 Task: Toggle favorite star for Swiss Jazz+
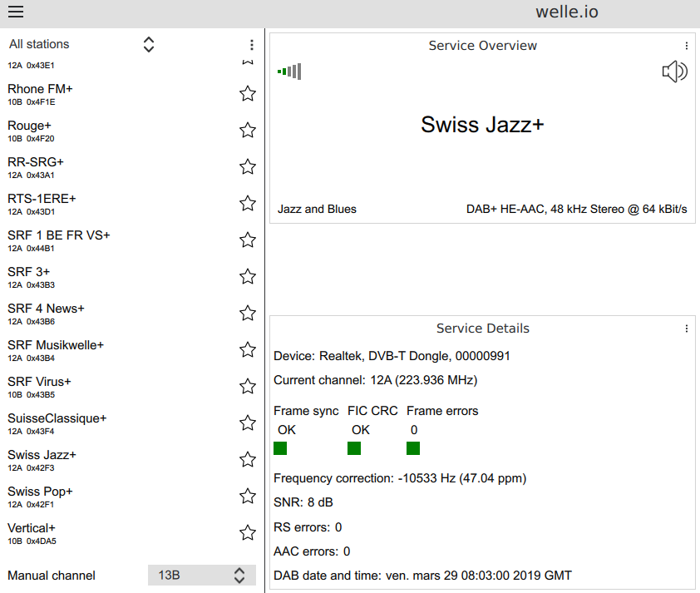pos(248,460)
